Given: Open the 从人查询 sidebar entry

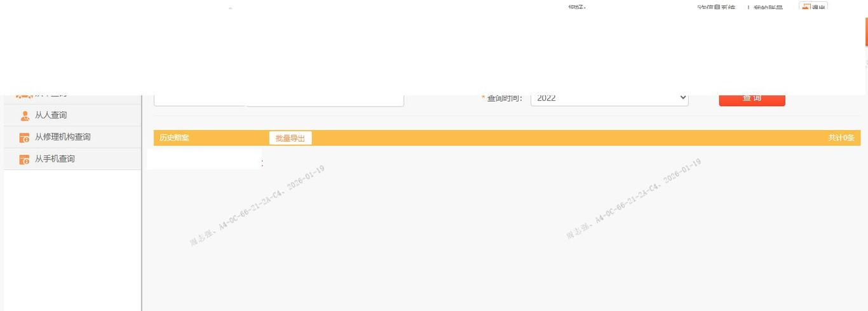Looking at the screenshot, I should pos(51,116).
